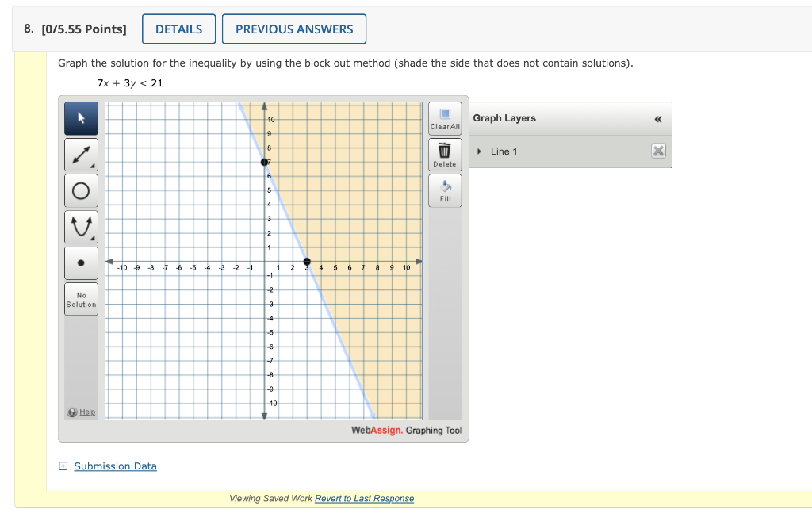
Task: Collapse the Graph Layers panel
Action: coord(657,117)
